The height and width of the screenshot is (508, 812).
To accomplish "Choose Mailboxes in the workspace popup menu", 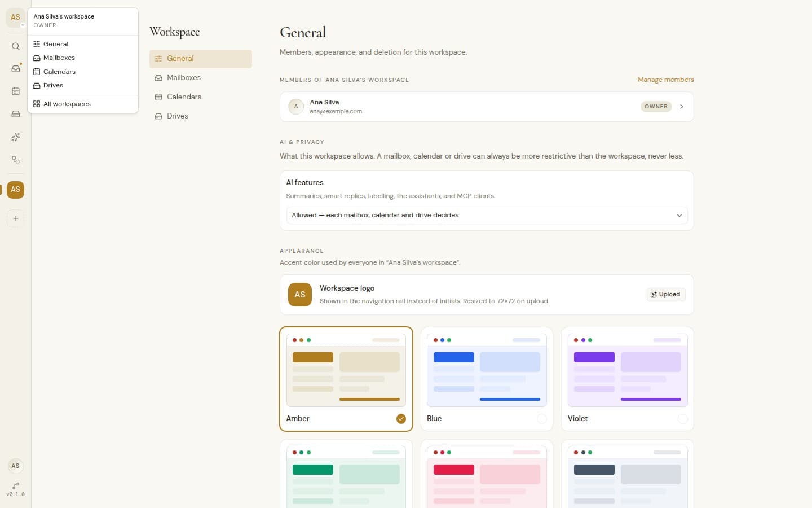I will [x=83, y=58].
